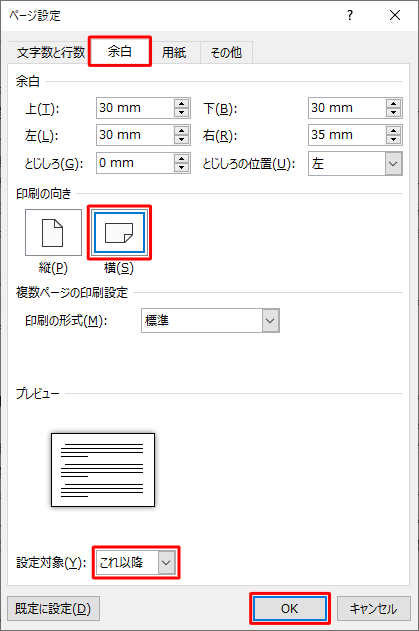Decrease the top margin 上 value
The image size is (419, 631).
pyautogui.click(x=182, y=112)
